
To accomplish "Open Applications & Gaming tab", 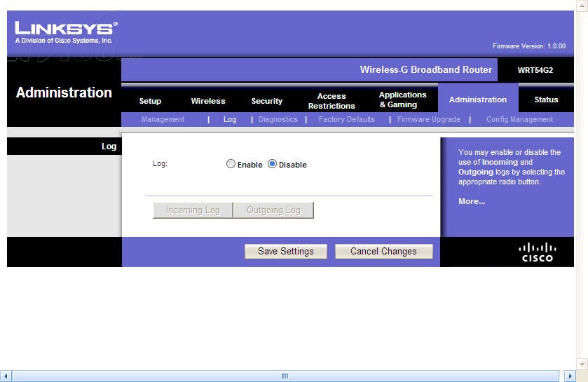I will tap(402, 100).
